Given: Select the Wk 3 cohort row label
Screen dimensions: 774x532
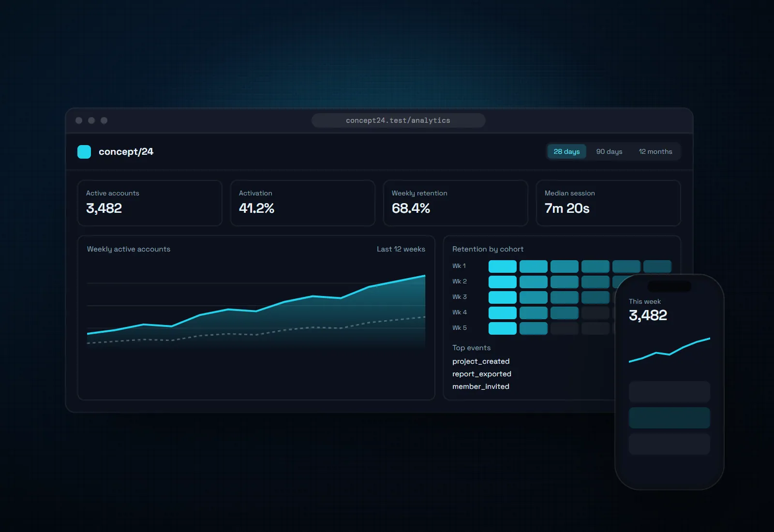Looking at the screenshot, I should 460,297.
